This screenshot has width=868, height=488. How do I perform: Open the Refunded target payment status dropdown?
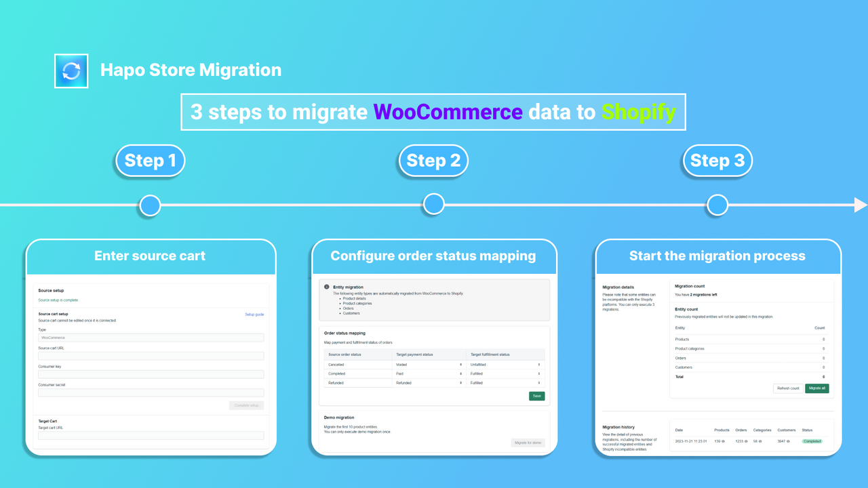tap(429, 383)
